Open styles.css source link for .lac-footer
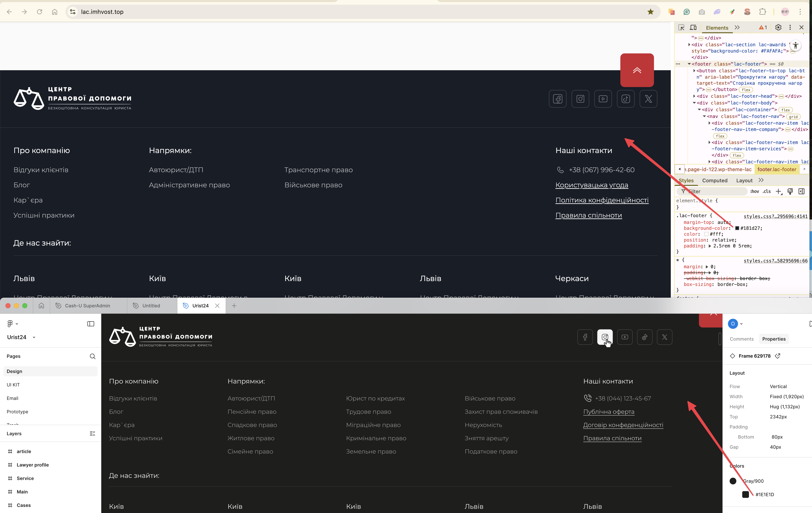 (775, 216)
